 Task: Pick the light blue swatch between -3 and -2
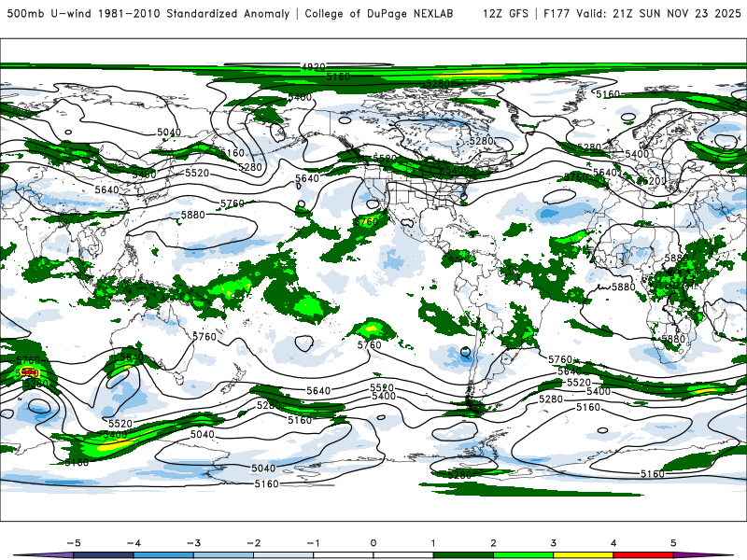(x=223, y=555)
